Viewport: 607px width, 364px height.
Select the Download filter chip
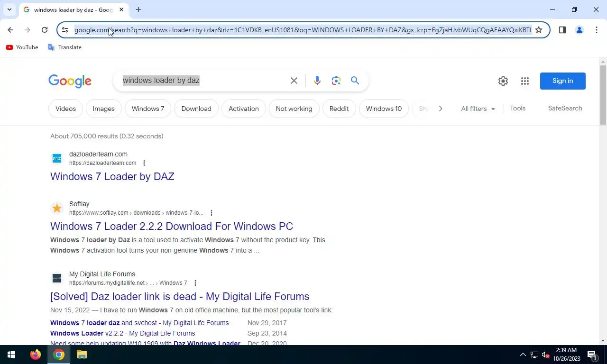point(196,109)
